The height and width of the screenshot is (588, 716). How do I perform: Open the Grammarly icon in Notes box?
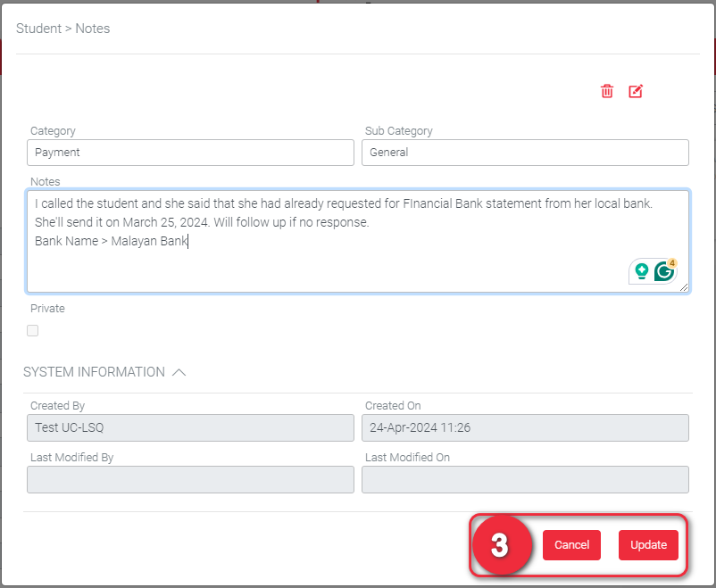[664, 271]
